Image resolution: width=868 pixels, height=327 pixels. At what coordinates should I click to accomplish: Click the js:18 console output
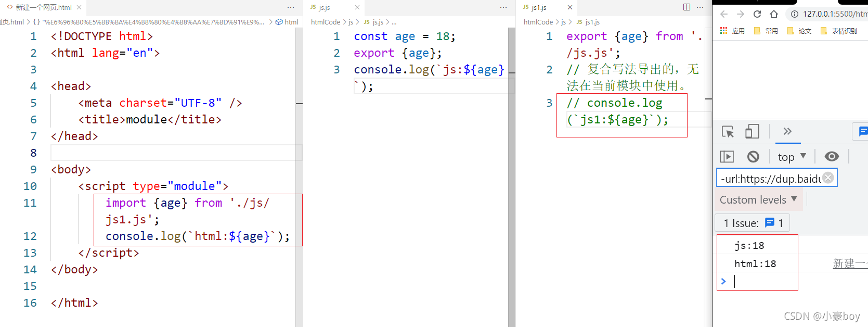[749, 245]
